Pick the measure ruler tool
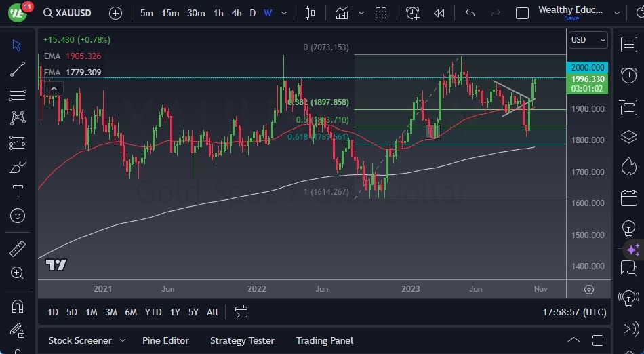Image resolution: width=644 pixels, height=354 pixels. 18,249
